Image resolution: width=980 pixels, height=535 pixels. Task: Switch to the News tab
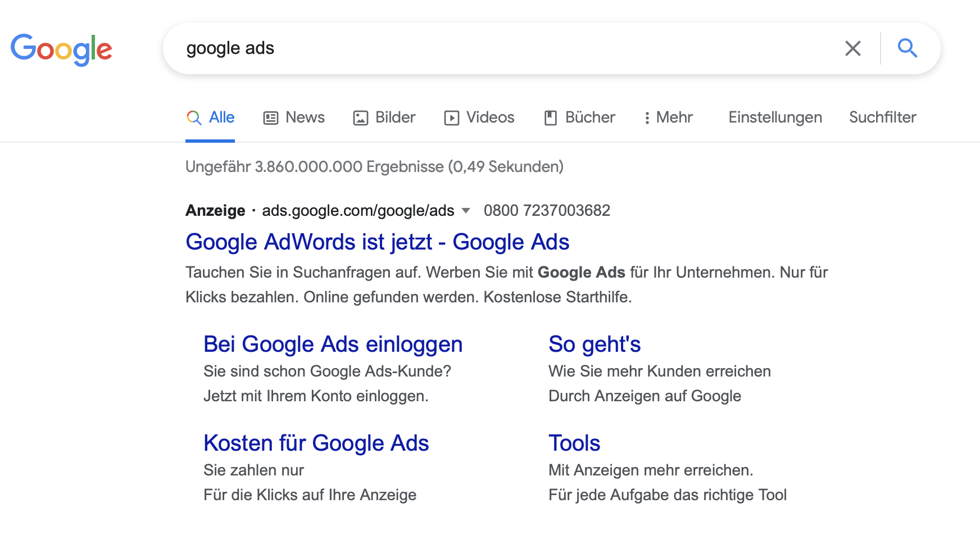[294, 117]
